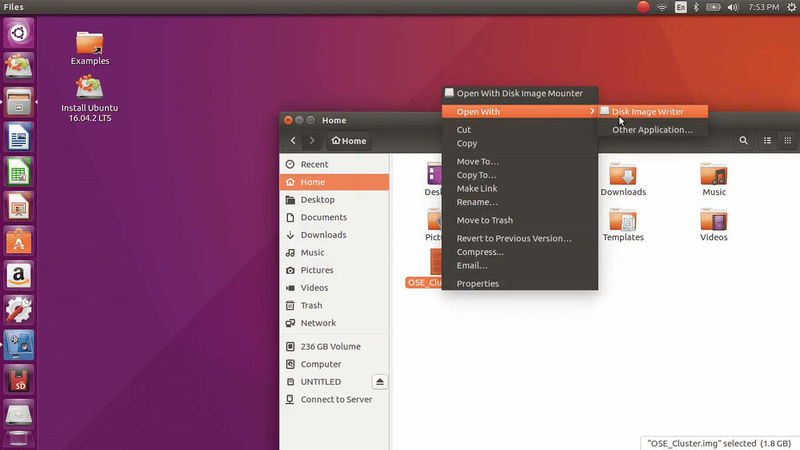Open 236 GB Volume in sidebar
Screen dimensions: 800x450
point(334,346)
